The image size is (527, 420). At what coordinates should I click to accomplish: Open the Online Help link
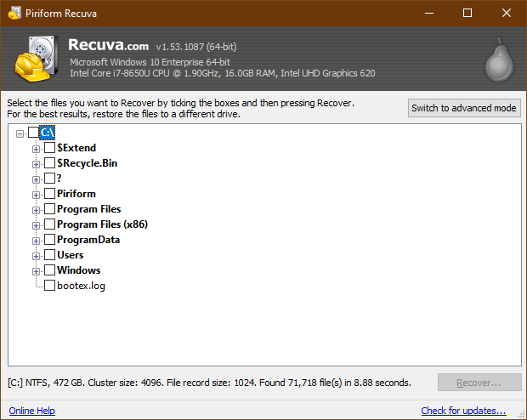31,411
